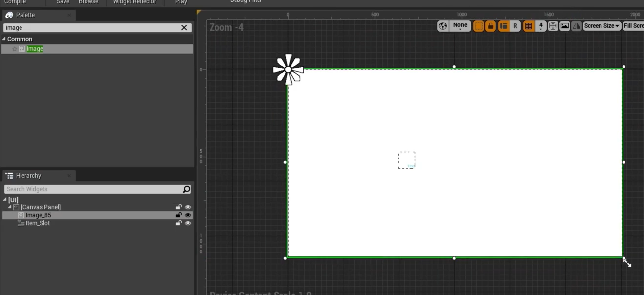The height and width of the screenshot is (295, 644).
Task: Click the preview background image icon
Action: coord(565,26)
